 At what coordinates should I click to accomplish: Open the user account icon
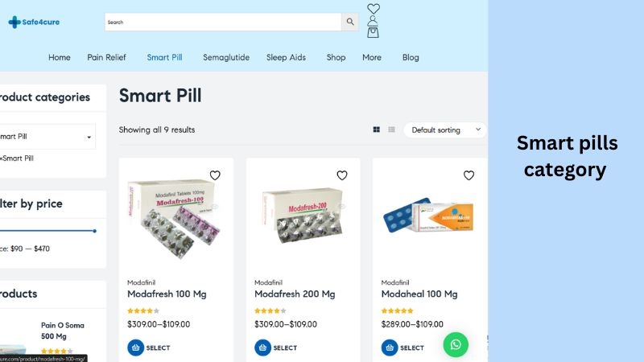[x=373, y=21]
